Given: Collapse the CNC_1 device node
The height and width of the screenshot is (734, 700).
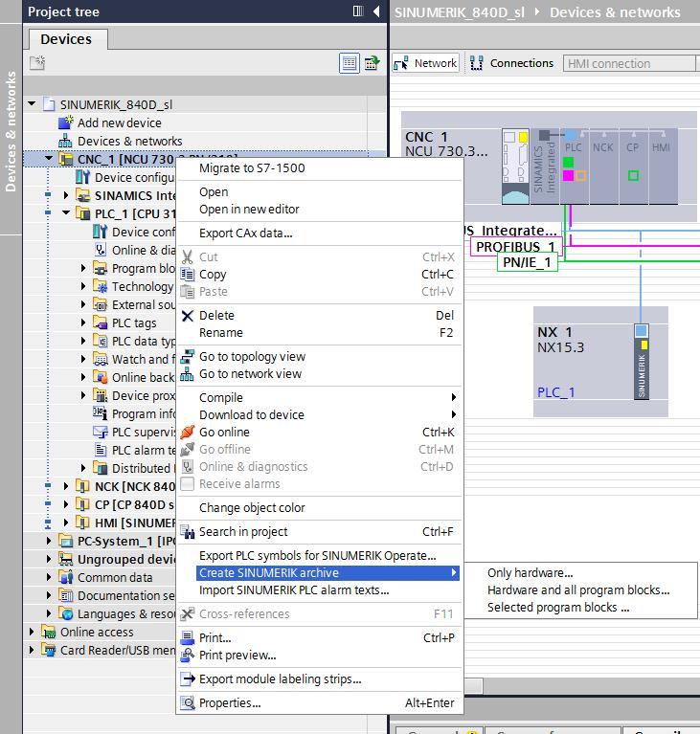Looking at the screenshot, I should pos(49,159).
